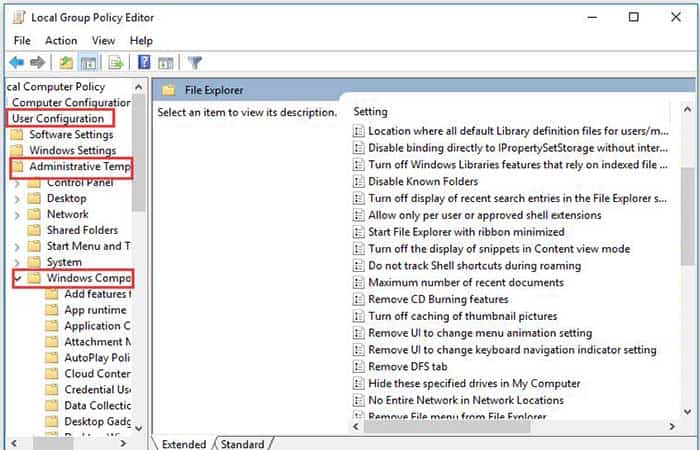
Task: Select 'Remove UI to change menu animation setting'
Action: [480, 333]
